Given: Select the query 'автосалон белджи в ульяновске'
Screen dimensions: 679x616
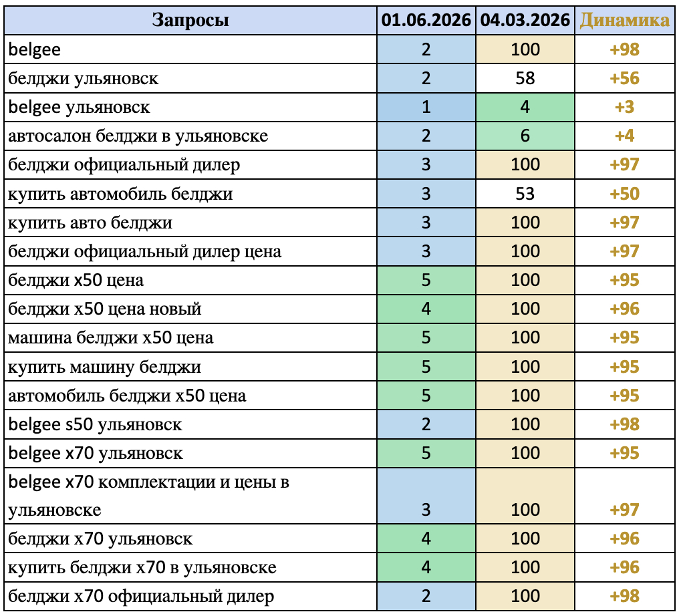Looking at the screenshot, I should click(190, 136).
